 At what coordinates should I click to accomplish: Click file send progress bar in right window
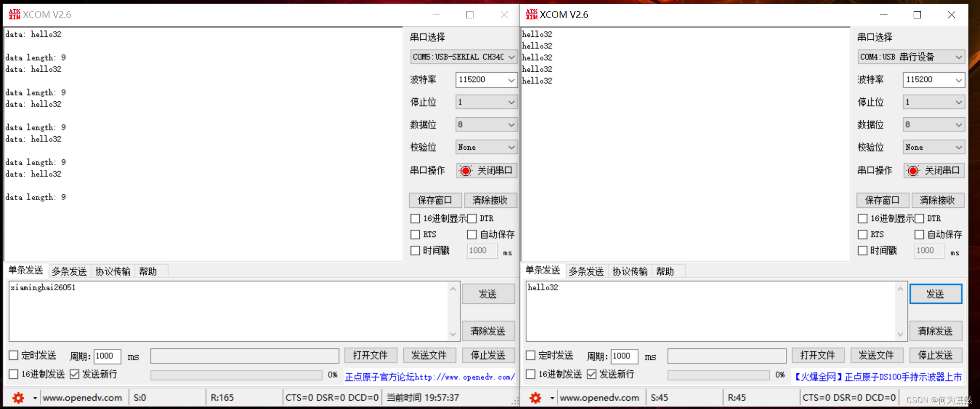719,375
